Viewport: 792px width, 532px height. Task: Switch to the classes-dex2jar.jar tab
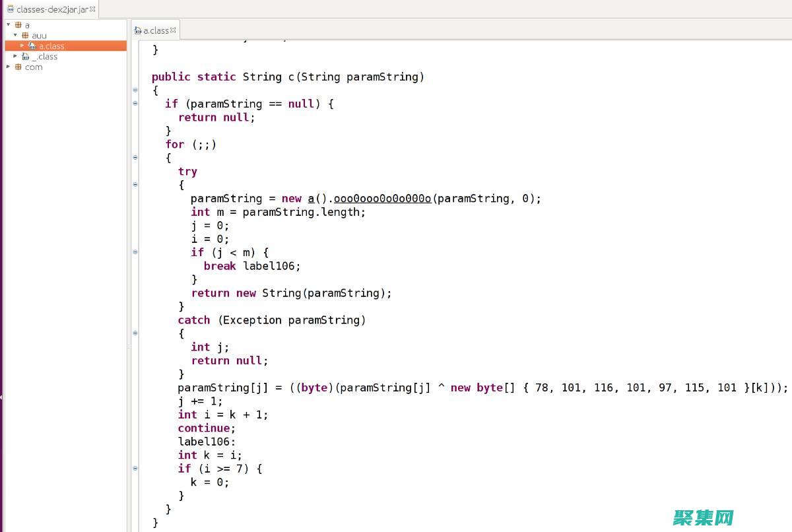pyautogui.click(x=51, y=9)
